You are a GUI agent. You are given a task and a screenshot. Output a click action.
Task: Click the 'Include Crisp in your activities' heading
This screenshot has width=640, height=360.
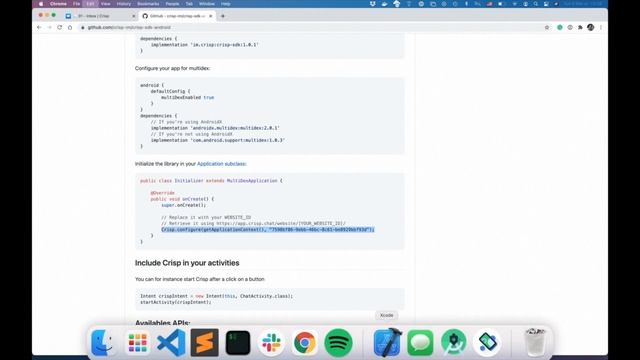click(187, 263)
